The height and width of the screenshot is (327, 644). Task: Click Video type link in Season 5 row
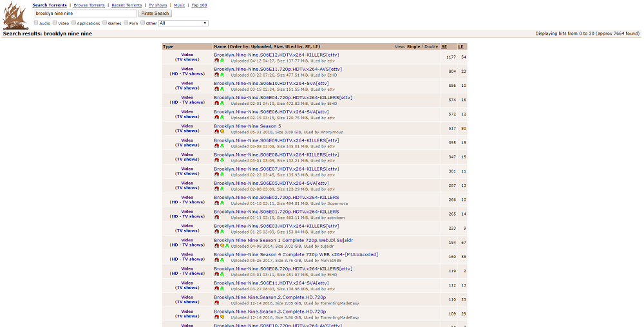click(x=187, y=126)
